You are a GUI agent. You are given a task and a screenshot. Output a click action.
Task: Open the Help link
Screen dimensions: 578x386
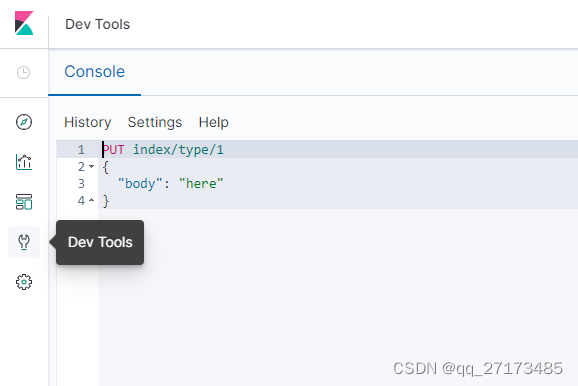(213, 122)
